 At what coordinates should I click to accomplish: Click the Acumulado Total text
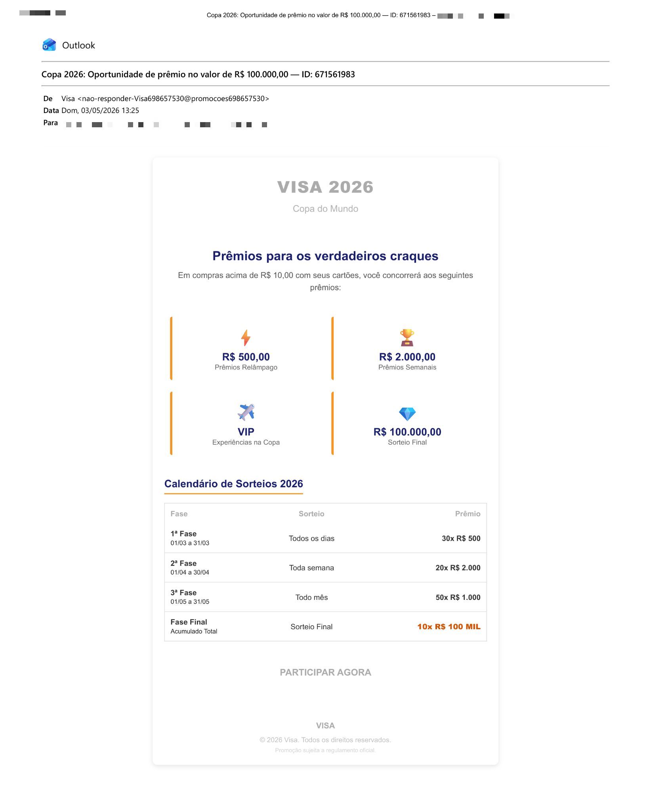[194, 631]
